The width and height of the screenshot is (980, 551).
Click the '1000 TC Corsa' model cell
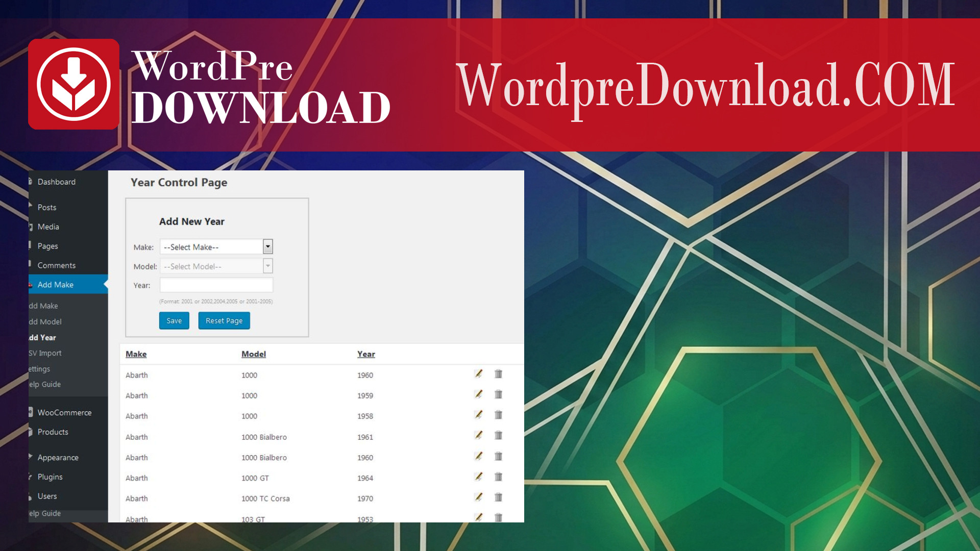265,498
